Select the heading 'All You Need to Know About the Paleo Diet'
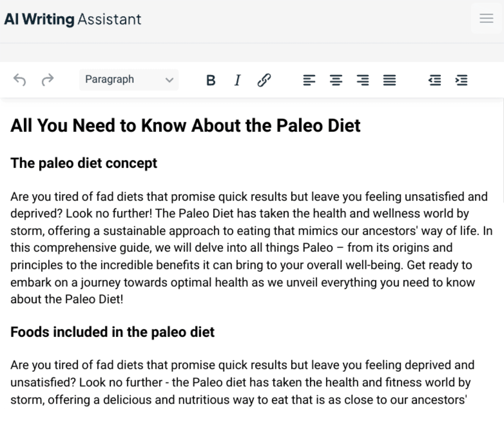Screen dimensions: 504x425 coord(186,125)
